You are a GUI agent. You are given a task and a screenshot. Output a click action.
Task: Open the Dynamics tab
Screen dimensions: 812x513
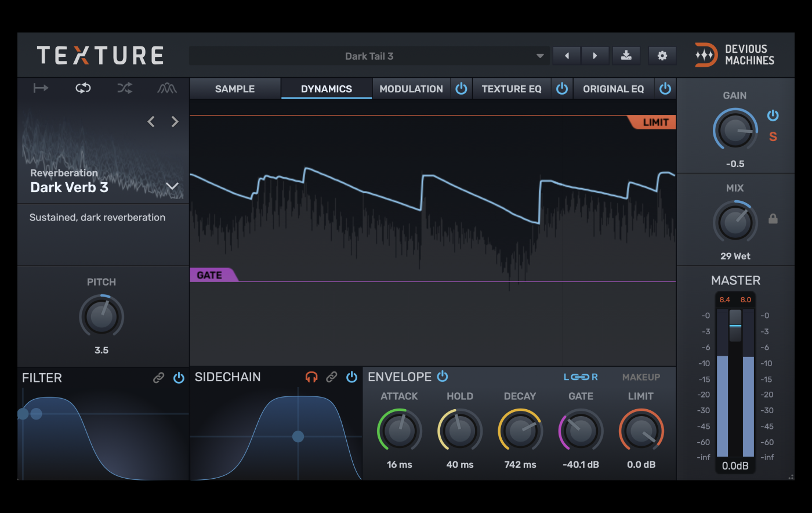point(327,89)
